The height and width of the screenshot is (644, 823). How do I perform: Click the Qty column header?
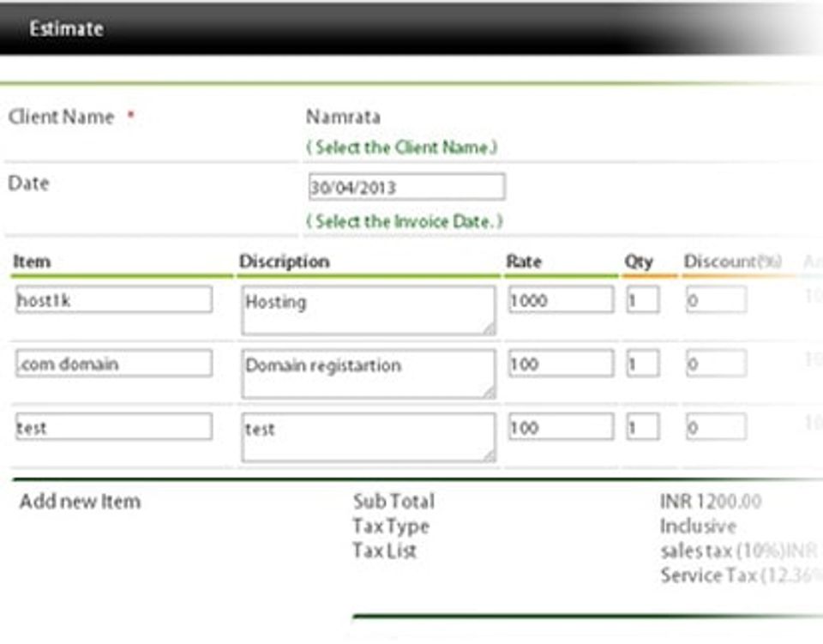[639, 261]
